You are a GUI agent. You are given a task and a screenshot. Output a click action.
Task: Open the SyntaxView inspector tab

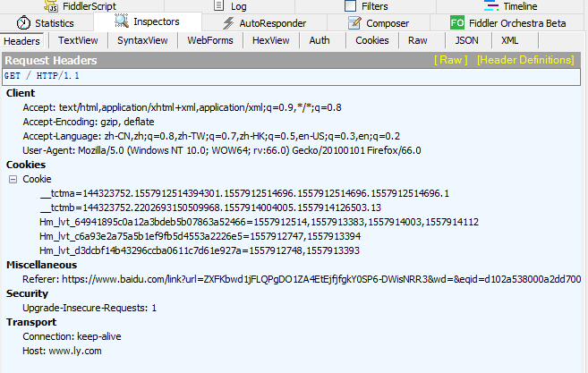click(x=142, y=40)
